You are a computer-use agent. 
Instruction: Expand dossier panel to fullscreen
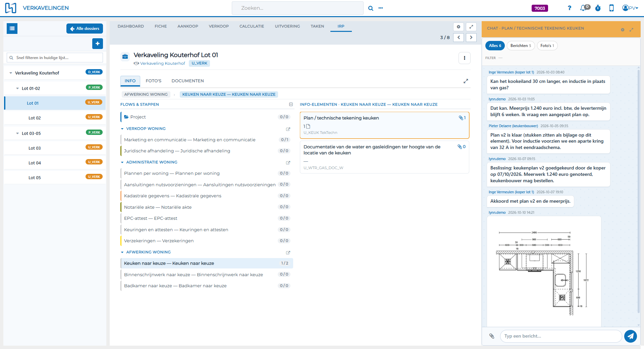click(x=471, y=27)
